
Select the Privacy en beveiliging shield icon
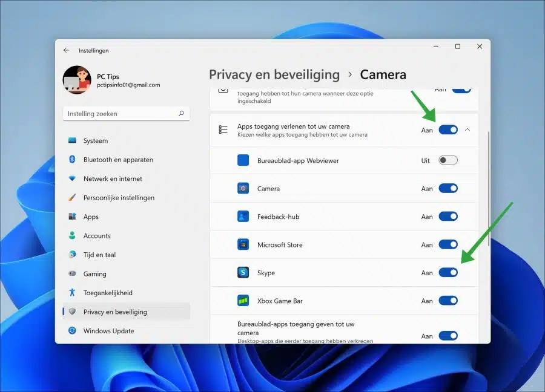coord(72,312)
